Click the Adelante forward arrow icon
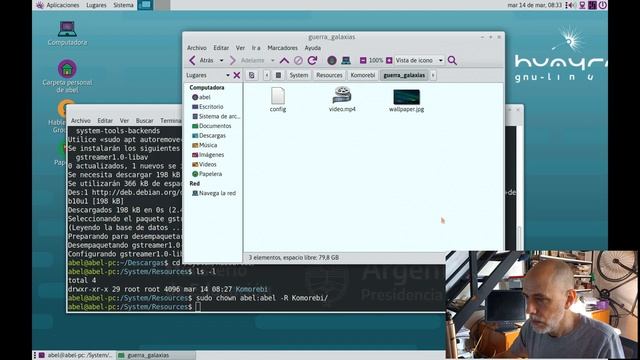Image resolution: width=640 pixels, height=360 pixels. click(x=233, y=60)
